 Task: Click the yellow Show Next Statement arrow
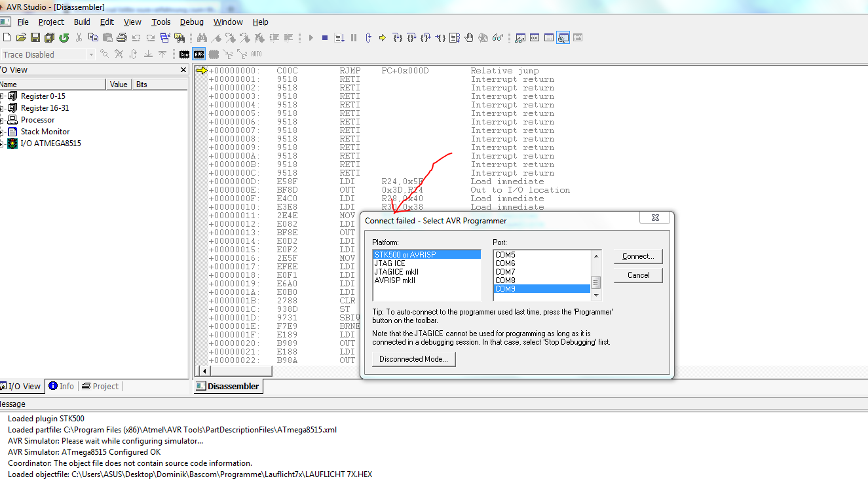pyautogui.click(x=383, y=37)
